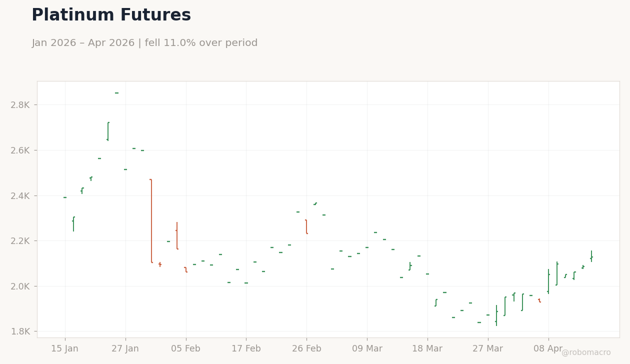Click the 09 Mar x-axis label

pos(367,349)
